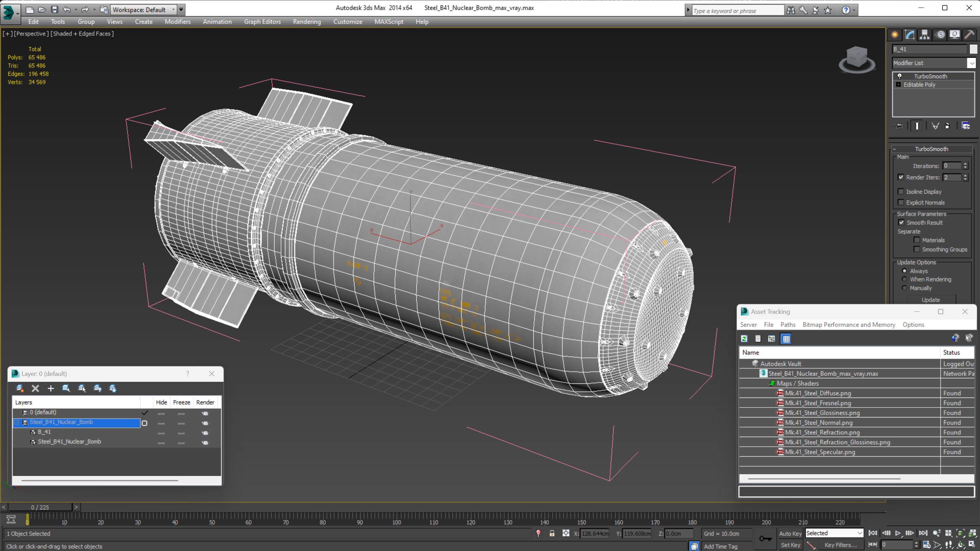Screen dimensions: 980x551
Task: Open the Create command panel tab
Action: 895,35
